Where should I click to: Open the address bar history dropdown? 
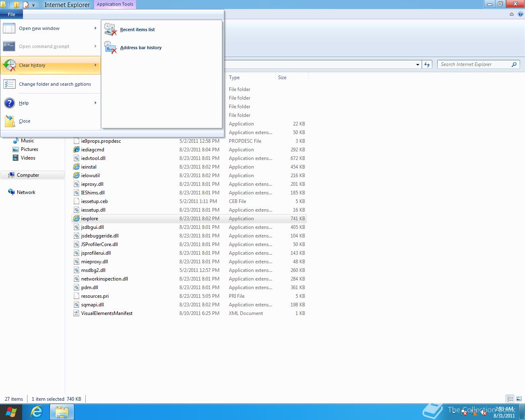pos(418,64)
